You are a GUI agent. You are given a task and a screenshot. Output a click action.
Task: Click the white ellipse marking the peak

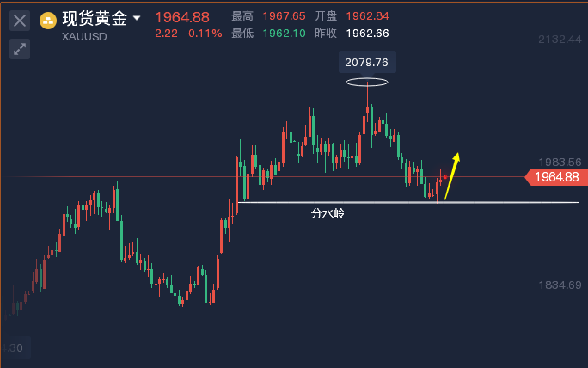[367, 83]
